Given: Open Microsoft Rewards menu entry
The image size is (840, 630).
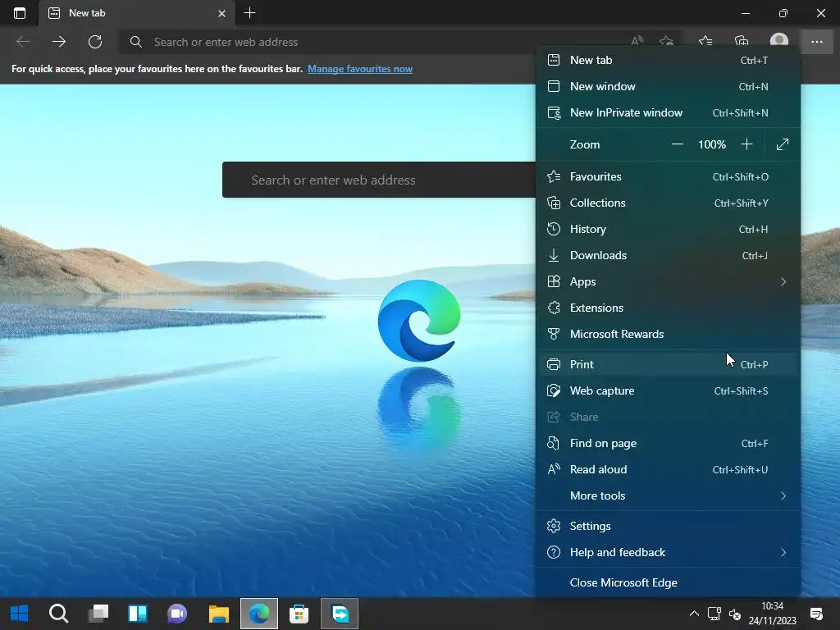Looking at the screenshot, I should (x=668, y=334).
